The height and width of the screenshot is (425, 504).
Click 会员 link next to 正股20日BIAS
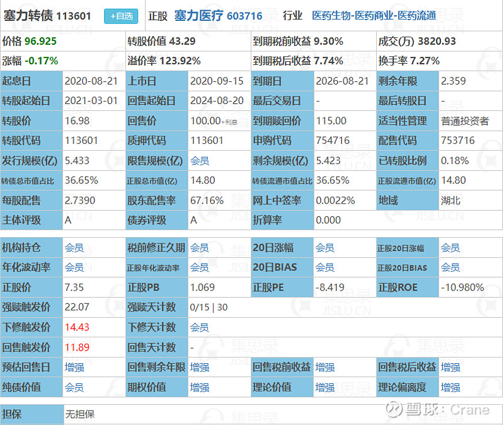point(450,267)
